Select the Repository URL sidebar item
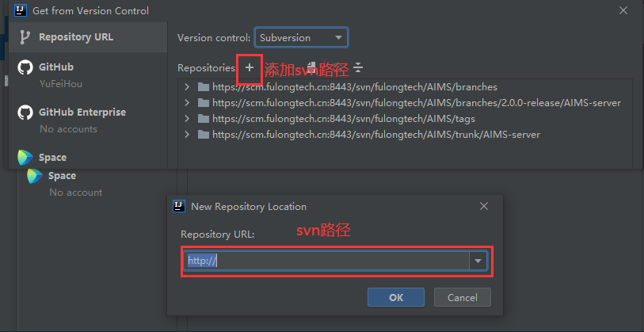The width and height of the screenshot is (644, 332). point(88,37)
